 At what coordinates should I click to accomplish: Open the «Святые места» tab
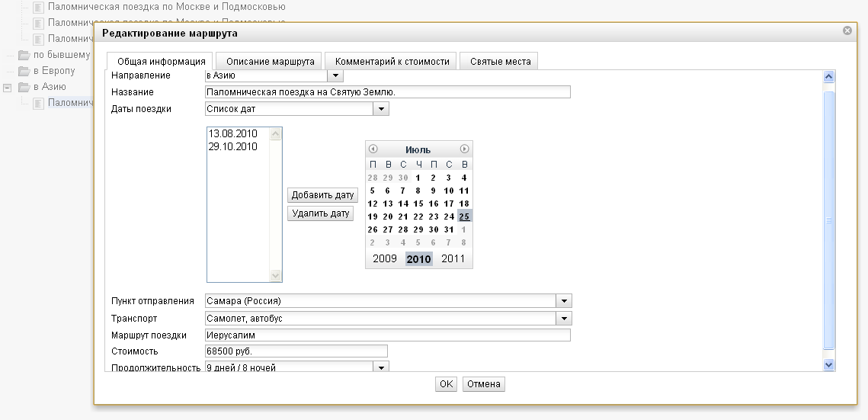pyautogui.click(x=500, y=62)
